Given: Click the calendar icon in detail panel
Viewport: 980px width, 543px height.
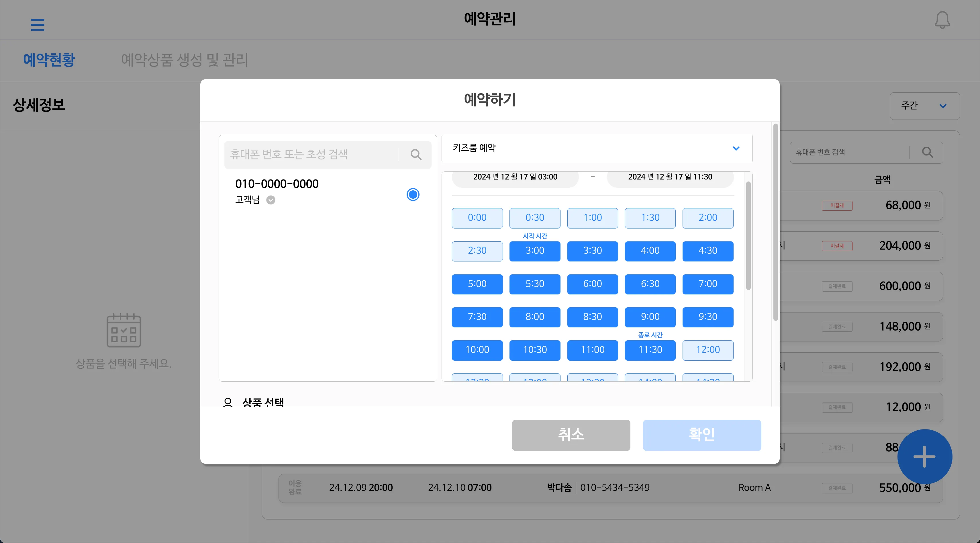Looking at the screenshot, I should tap(124, 330).
